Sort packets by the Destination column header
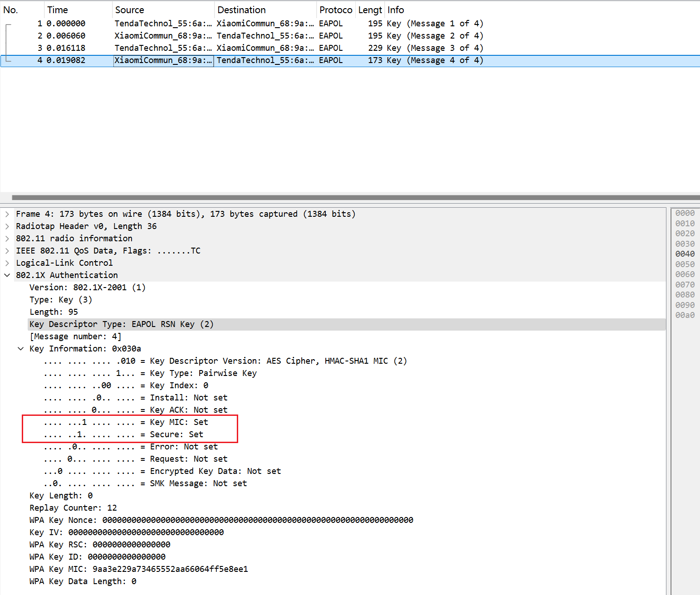The height and width of the screenshot is (595, 700). click(x=265, y=10)
